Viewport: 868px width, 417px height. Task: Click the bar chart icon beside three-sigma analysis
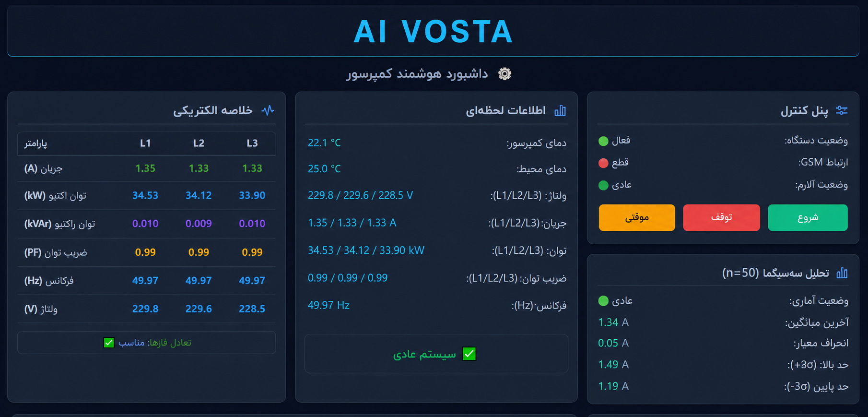coord(842,273)
